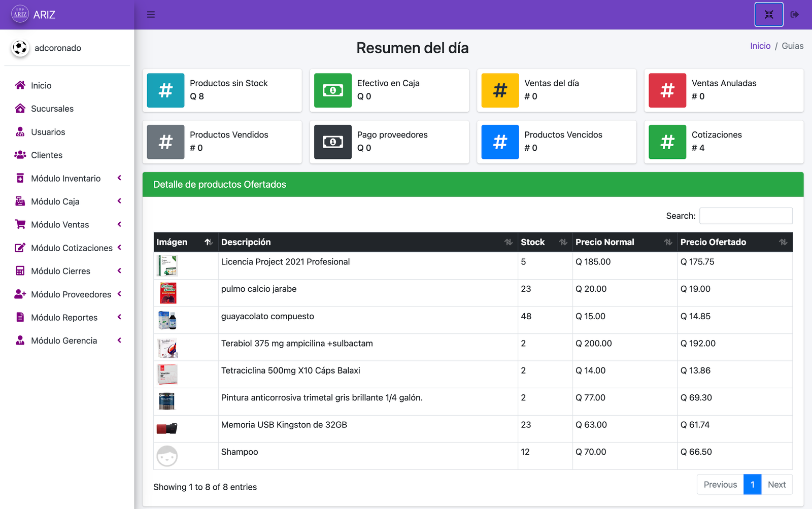The height and width of the screenshot is (509, 812).
Task: Click the Ventas del día yellow icon
Action: (x=500, y=90)
